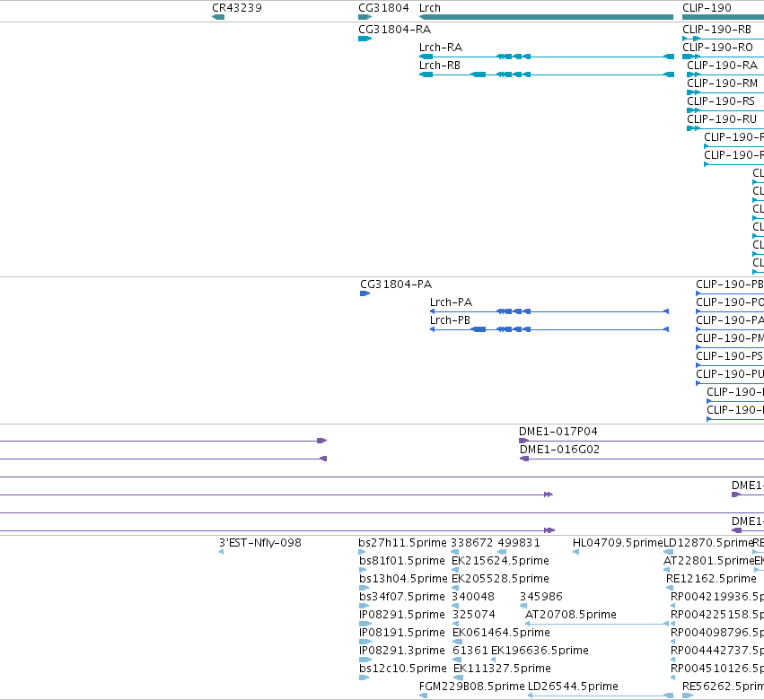Select EST IP08191.5prime
764x700 pixels.
coord(402,633)
